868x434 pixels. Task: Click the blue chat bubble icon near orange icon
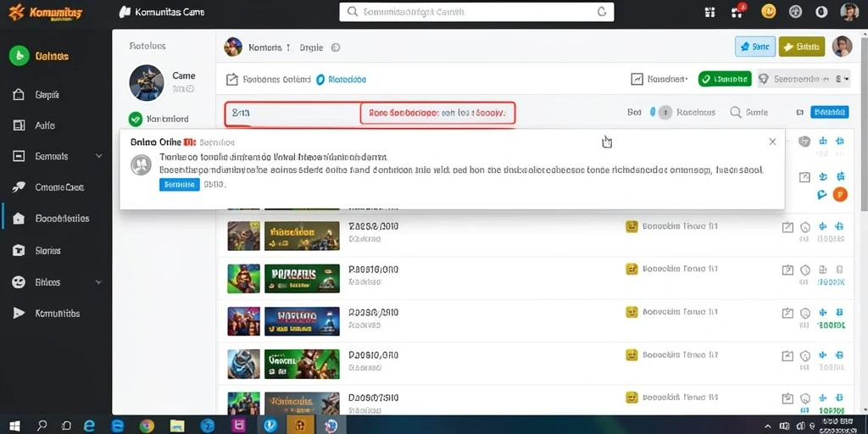point(822,194)
